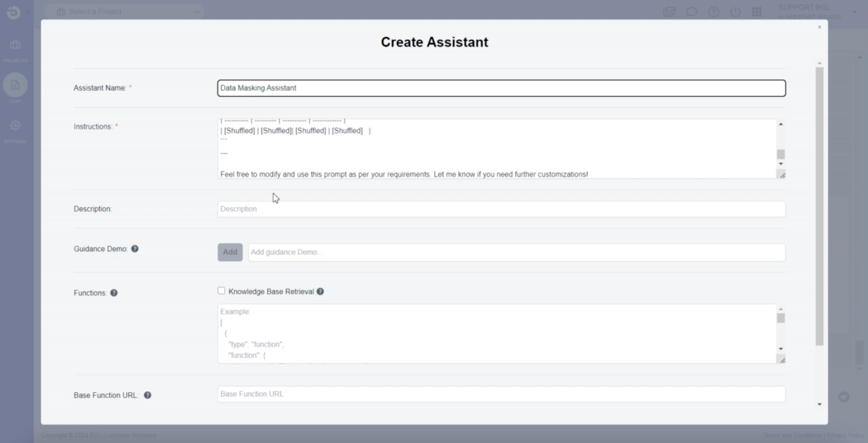
Task: Open Projects in the left sidebar
Action: tap(15, 51)
